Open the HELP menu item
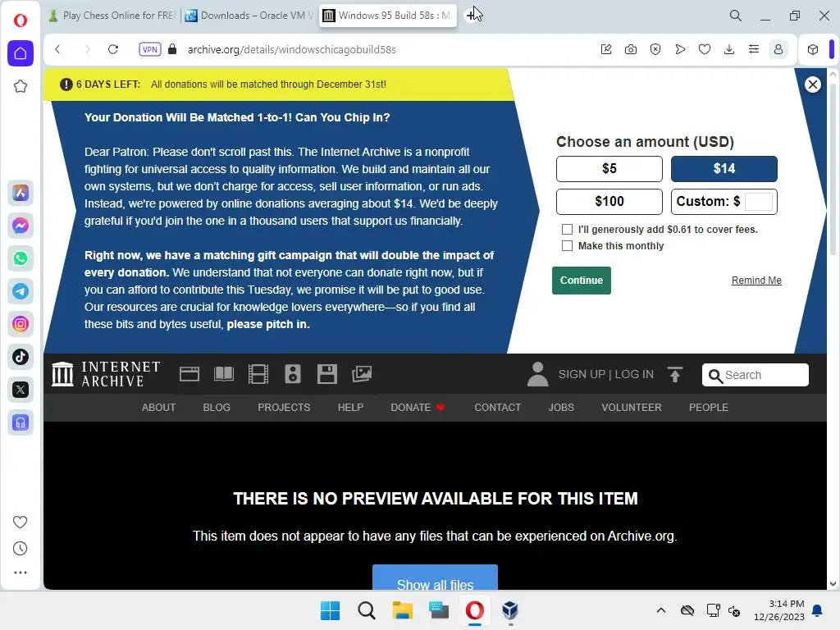 (x=350, y=408)
